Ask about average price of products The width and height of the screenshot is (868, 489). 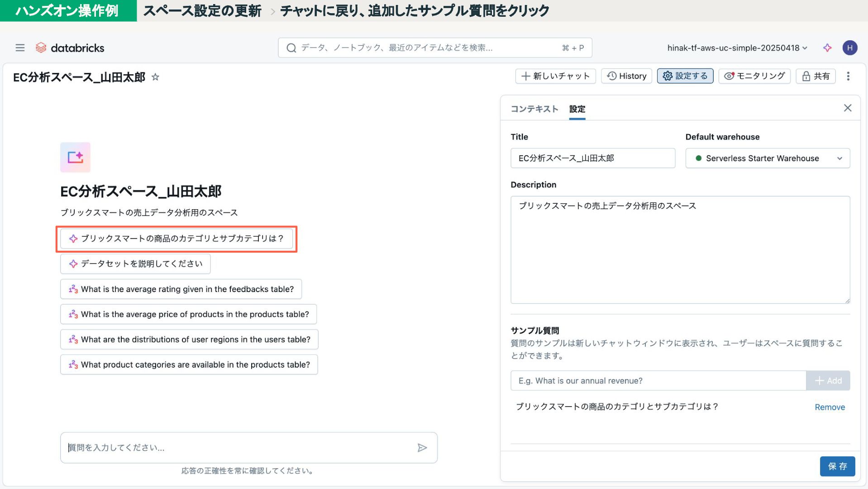(188, 314)
